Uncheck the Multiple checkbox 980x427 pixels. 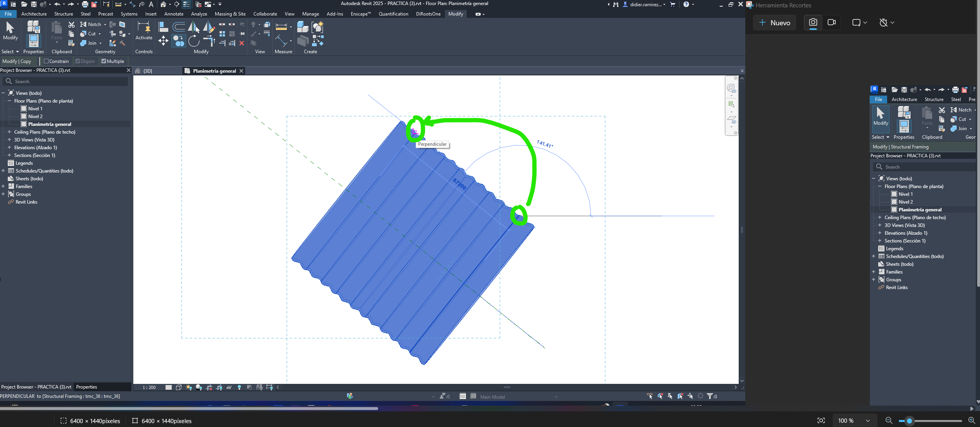[104, 61]
